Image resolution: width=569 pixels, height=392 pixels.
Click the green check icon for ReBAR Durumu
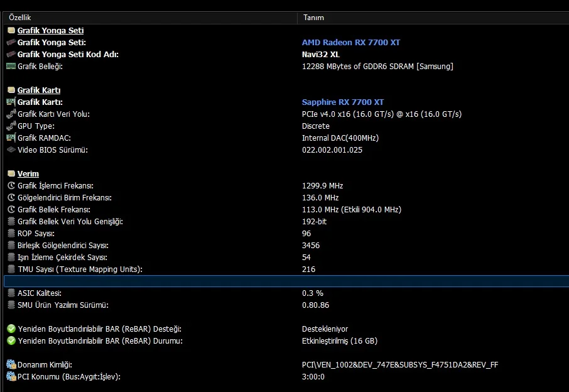coord(11,341)
